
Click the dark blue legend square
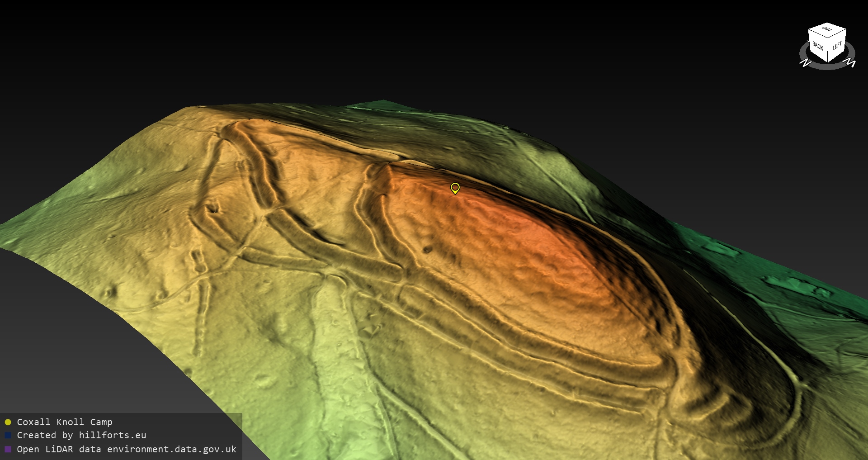tap(8, 436)
